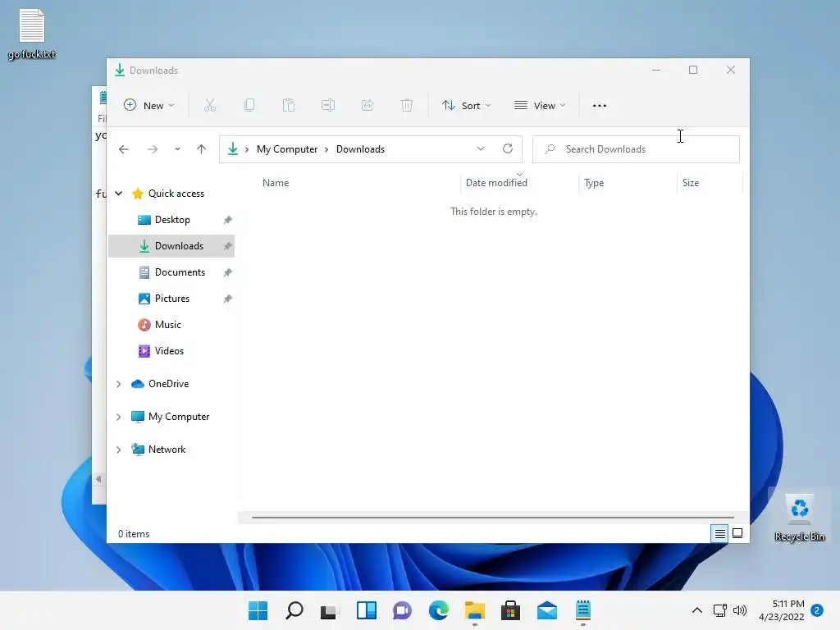The height and width of the screenshot is (630, 840).
Task: Open Task View on taskbar
Action: 330,610
